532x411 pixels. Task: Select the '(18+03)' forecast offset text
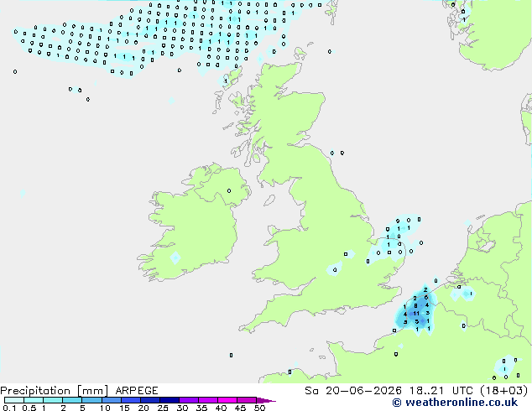[x=504, y=391]
